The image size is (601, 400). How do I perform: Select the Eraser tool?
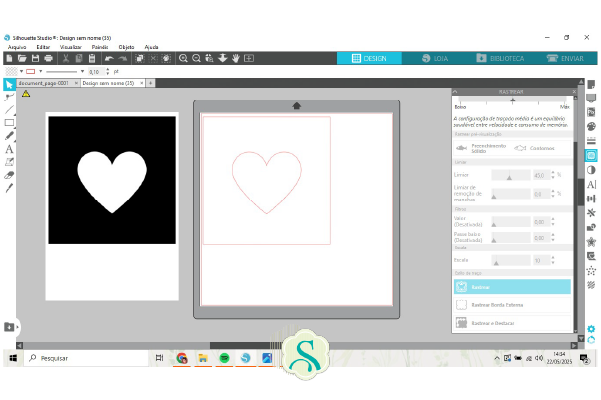point(9,175)
